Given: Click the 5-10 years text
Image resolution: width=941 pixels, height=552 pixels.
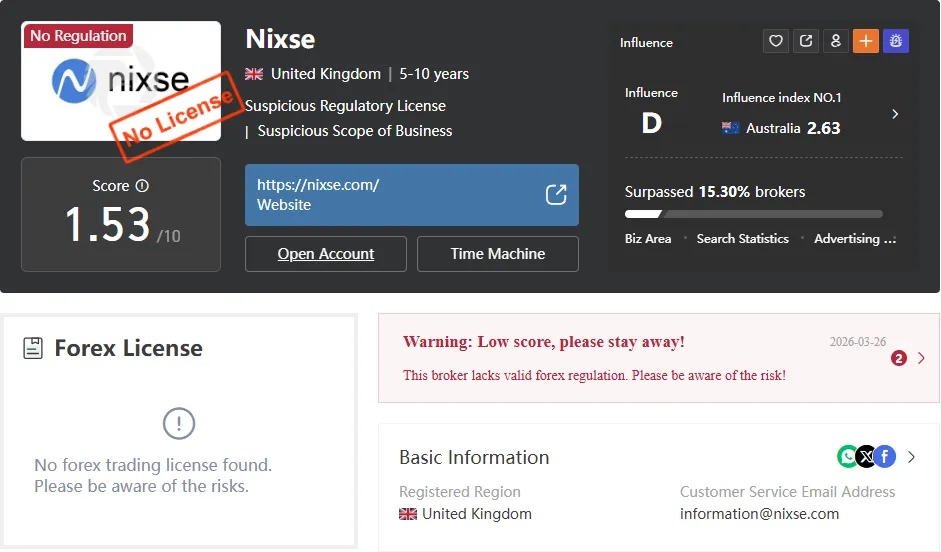Looking at the screenshot, I should 434,74.
